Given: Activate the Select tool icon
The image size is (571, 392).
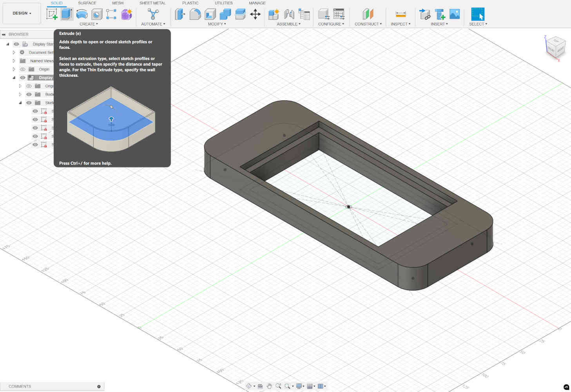Looking at the screenshot, I should click(x=478, y=15).
